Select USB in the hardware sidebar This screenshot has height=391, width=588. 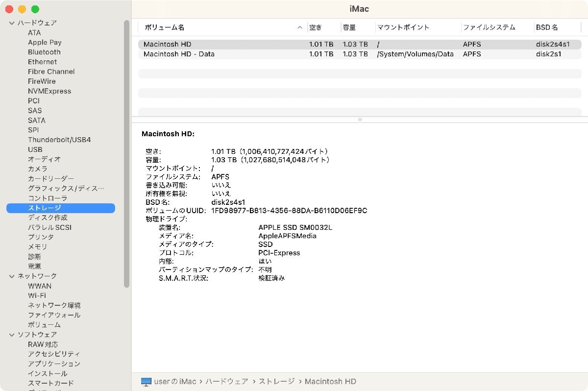coord(35,149)
